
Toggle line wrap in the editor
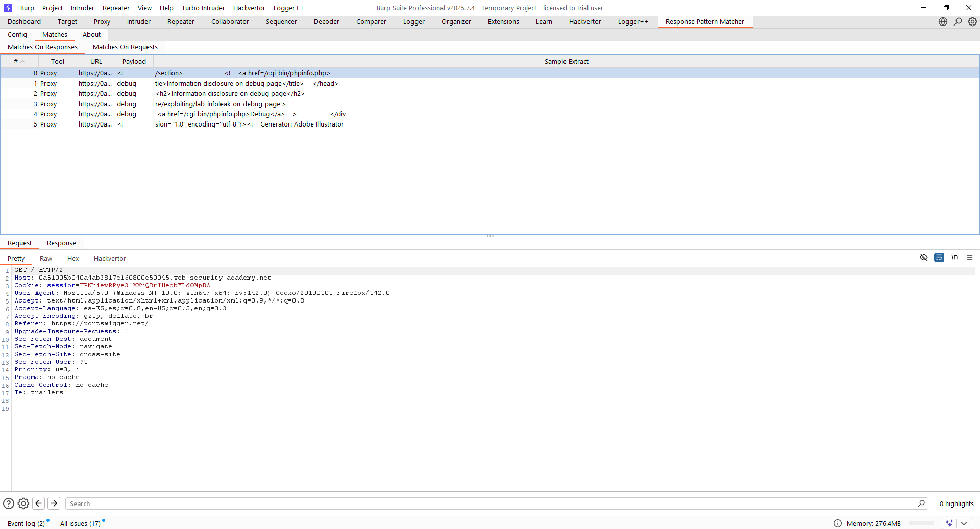pyautogui.click(x=939, y=258)
